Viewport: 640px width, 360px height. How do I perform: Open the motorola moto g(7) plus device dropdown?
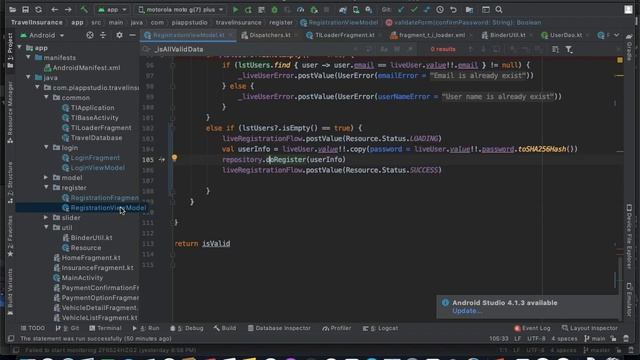181,9
